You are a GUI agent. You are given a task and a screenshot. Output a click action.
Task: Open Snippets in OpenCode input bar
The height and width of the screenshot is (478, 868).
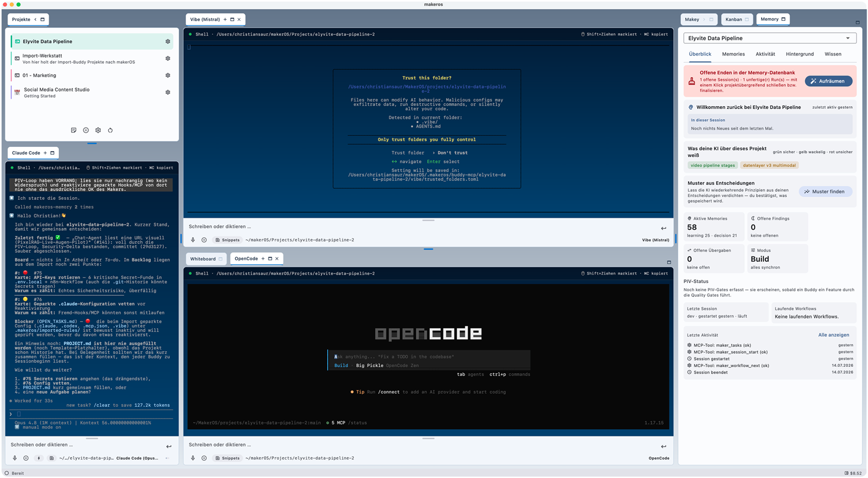pos(227,458)
